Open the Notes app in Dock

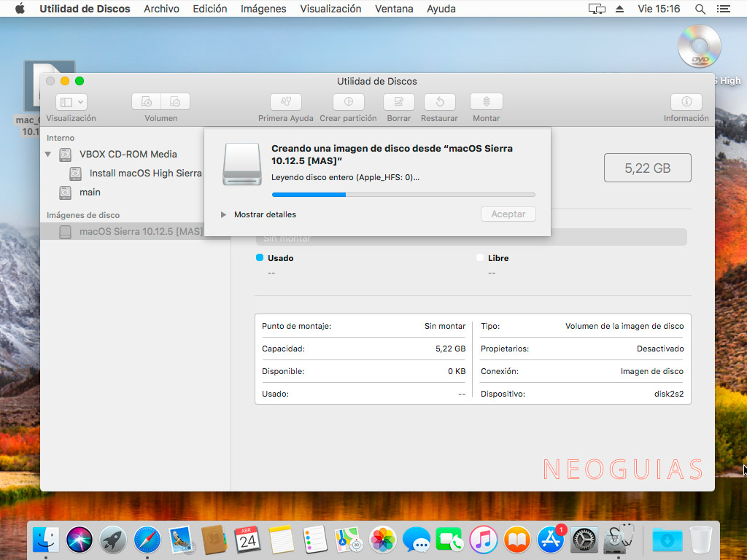[281, 540]
